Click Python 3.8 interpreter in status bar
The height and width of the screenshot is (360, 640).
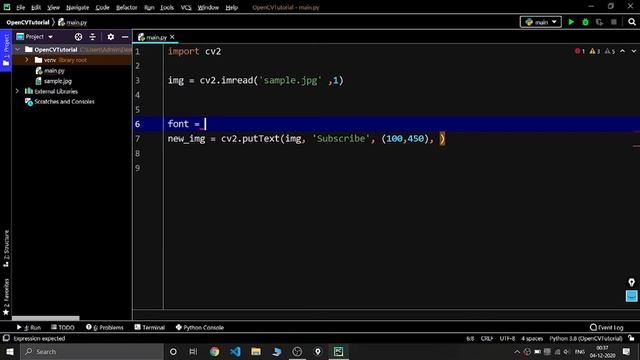[x=586, y=338]
